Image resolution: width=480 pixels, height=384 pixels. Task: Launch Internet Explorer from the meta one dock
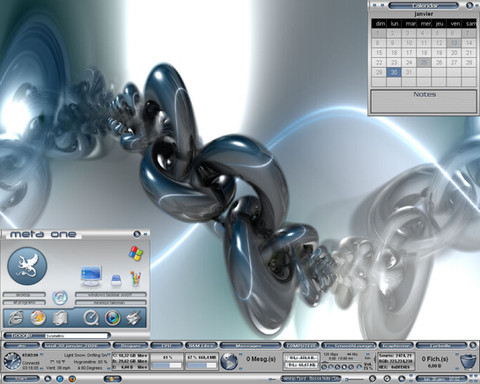click(16, 318)
